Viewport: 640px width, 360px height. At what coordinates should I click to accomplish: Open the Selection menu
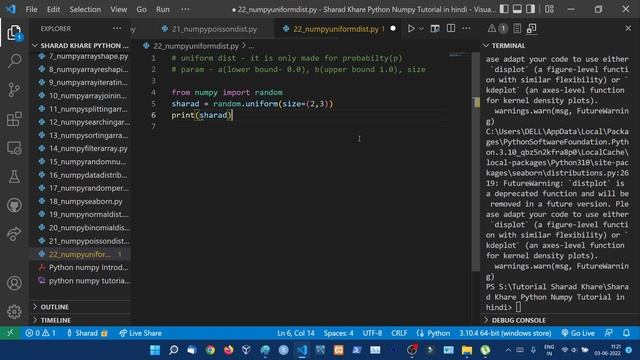point(85,9)
